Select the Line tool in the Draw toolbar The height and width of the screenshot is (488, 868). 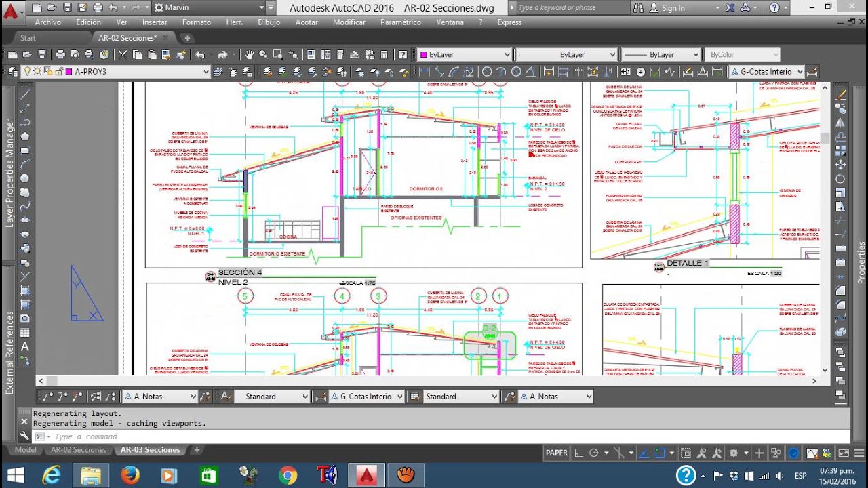25,94
